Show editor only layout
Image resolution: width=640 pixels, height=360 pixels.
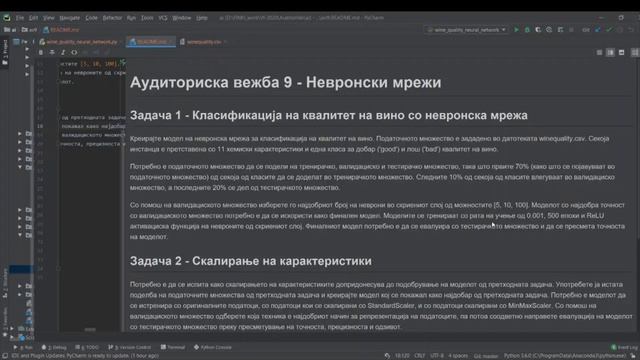click(599, 52)
